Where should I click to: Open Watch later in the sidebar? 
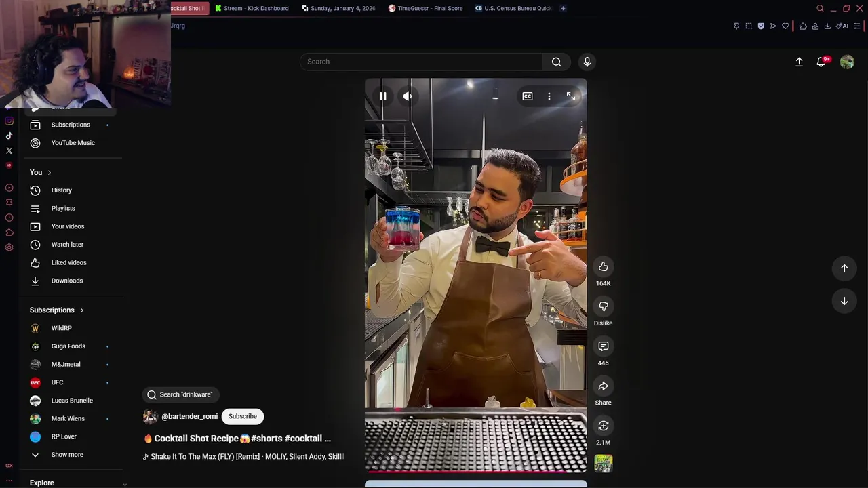(71, 245)
